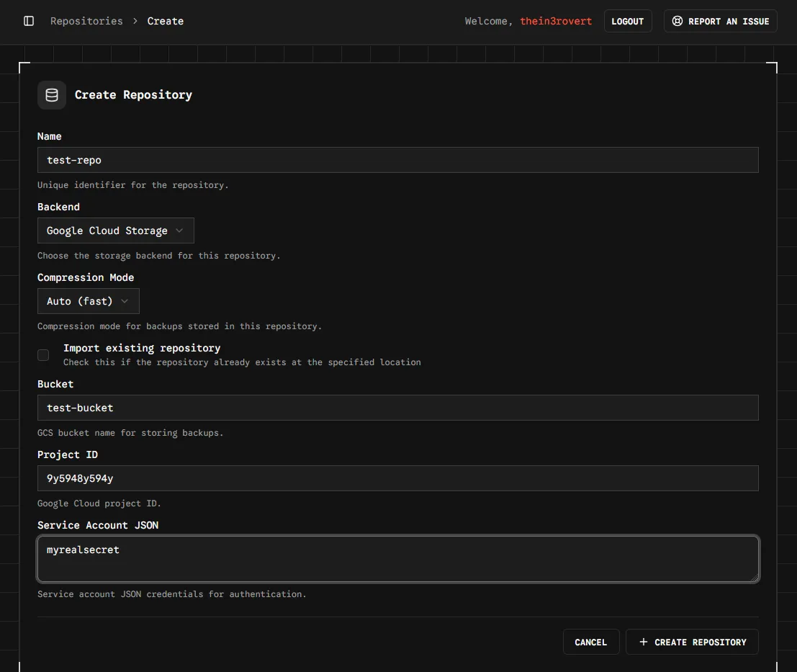Click inside the Service Account JSON textarea
Screen dimensions: 797x672
click(x=397, y=559)
